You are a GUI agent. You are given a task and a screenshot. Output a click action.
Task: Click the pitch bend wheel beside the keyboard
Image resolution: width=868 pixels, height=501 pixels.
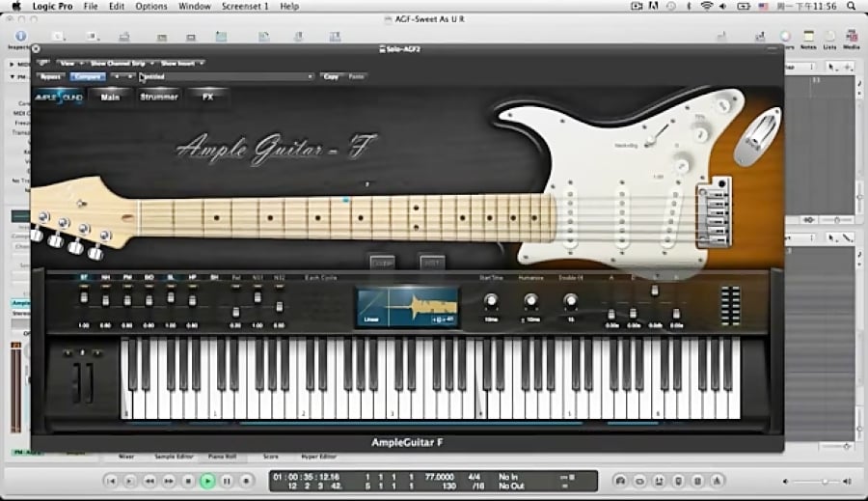(76, 382)
